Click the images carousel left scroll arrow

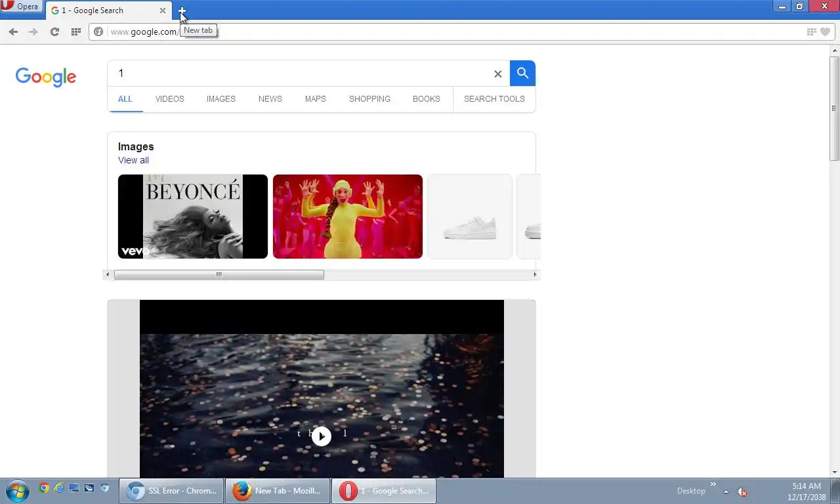(108, 275)
